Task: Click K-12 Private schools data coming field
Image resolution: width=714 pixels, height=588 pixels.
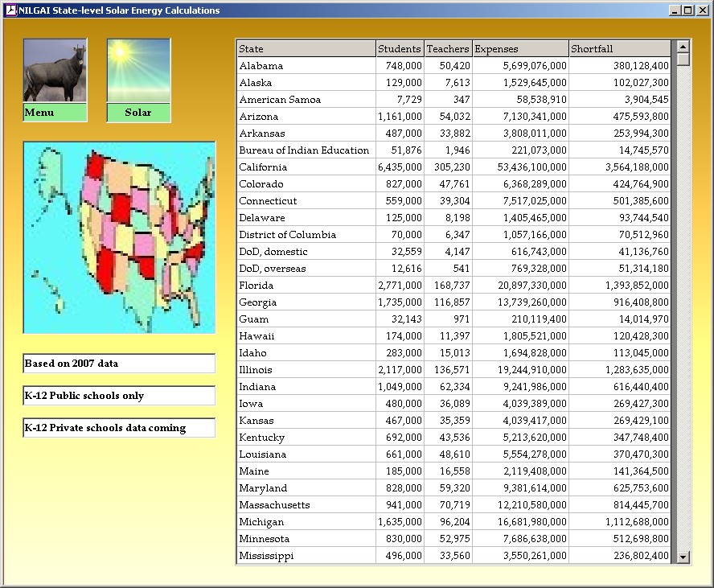Action: point(119,428)
